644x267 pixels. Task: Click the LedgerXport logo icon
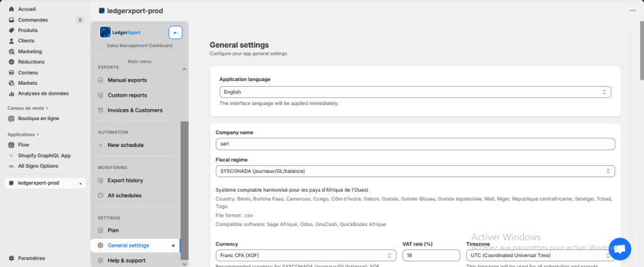coord(105,33)
